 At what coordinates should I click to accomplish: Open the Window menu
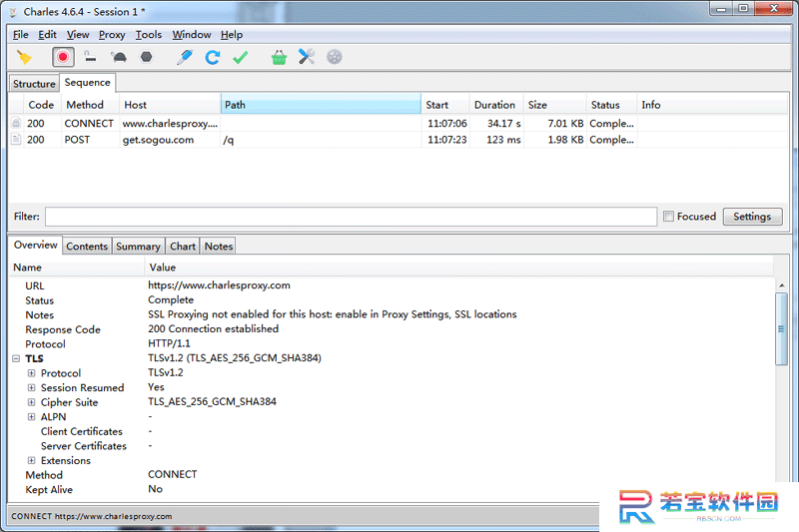coord(192,35)
